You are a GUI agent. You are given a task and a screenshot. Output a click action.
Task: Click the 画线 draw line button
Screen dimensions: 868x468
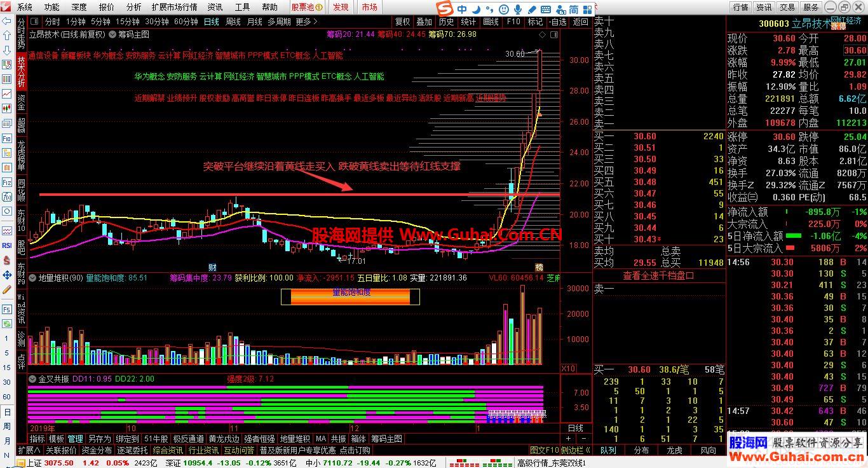click(491, 22)
